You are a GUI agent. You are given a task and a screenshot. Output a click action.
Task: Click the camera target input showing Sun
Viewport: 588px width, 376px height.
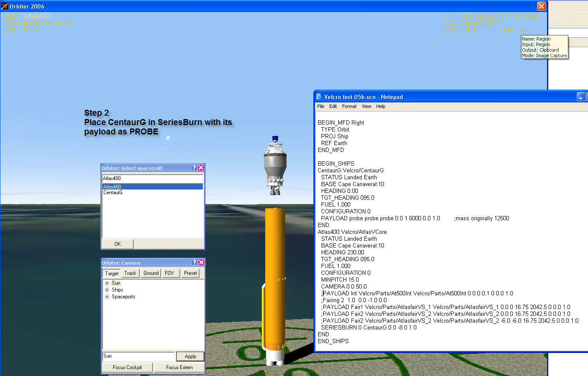pos(139,356)
